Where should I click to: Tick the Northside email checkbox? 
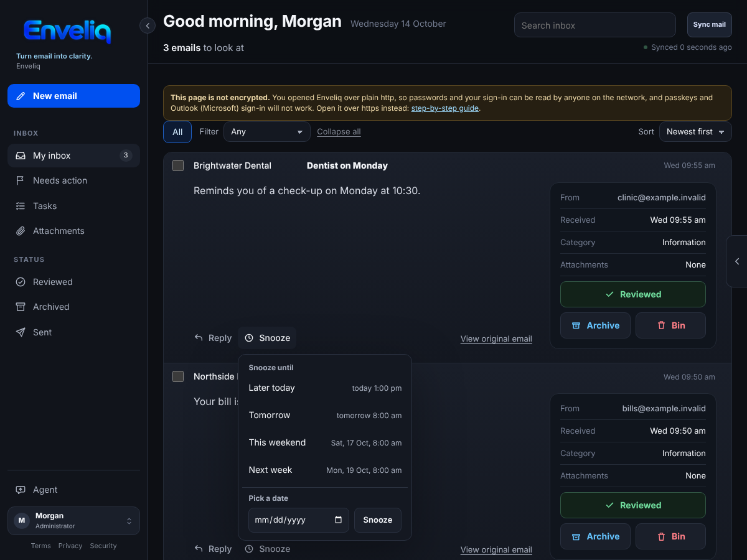pyautogui.click(x=178, y=376)
